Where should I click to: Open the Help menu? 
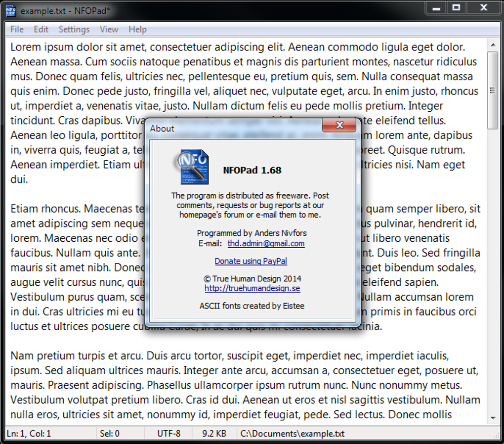pyautogui.click(x=137, y=29)
